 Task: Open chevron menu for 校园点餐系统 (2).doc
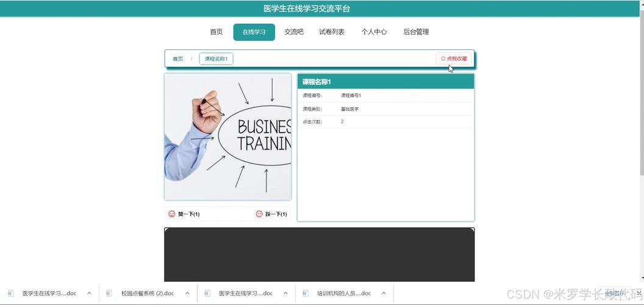point(187,293)
